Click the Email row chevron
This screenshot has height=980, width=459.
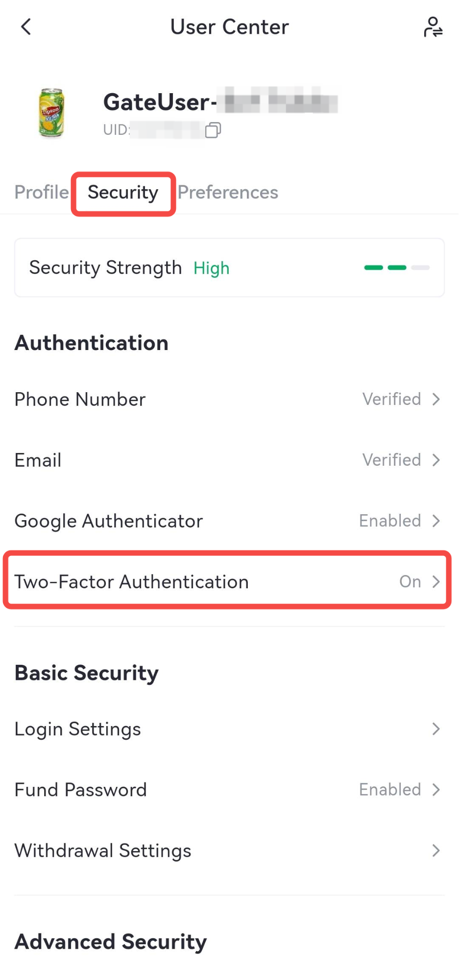pos(436,460)
